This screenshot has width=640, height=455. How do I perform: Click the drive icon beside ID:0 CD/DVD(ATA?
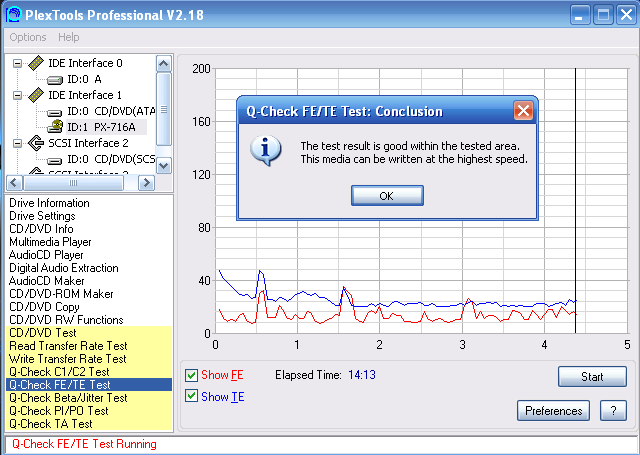[54, 111]
